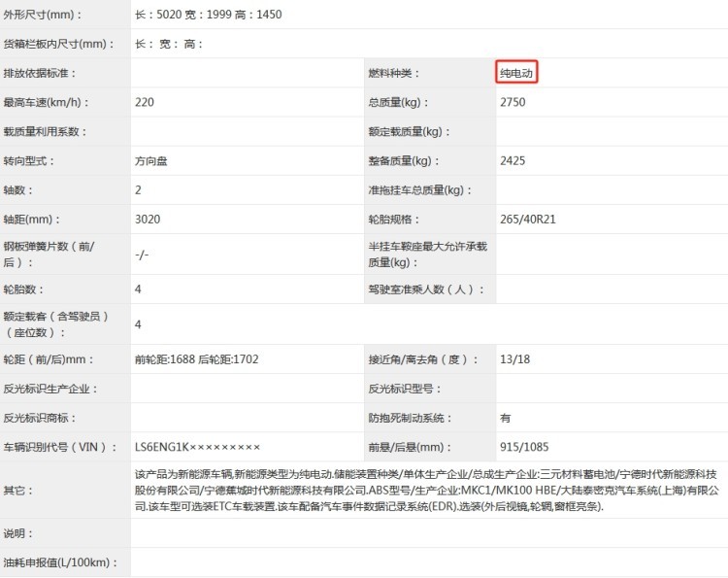
Task: Click the 其它 remarks text block
Action: [x=427, y=491]
